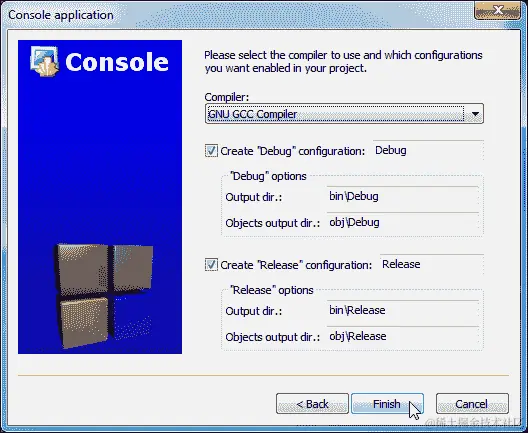Uncheck Create "Release" configuration checkbox

pyautogui.click(x=211, y=265)
